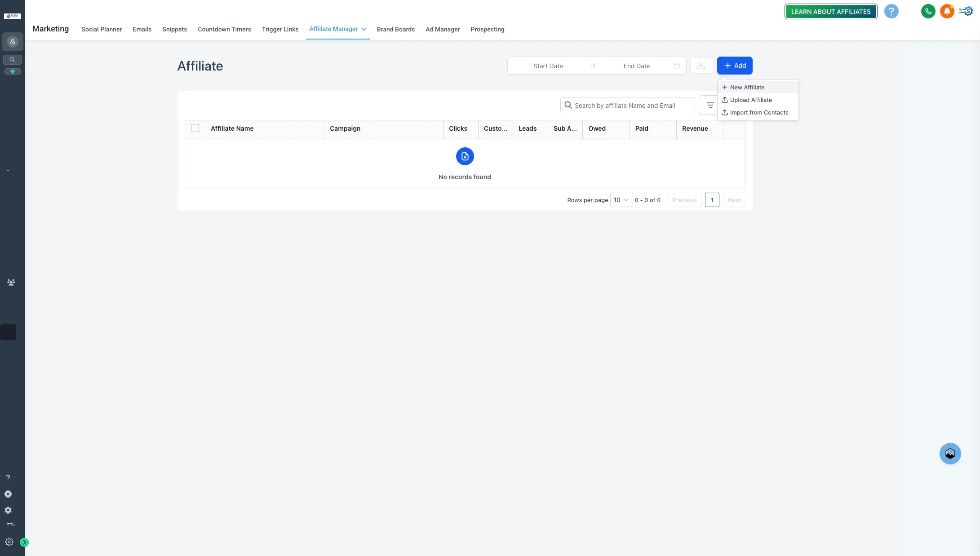Screen dimensions: 980x556
Task: Click the download export icon button
Action: [x=701, y=66]
